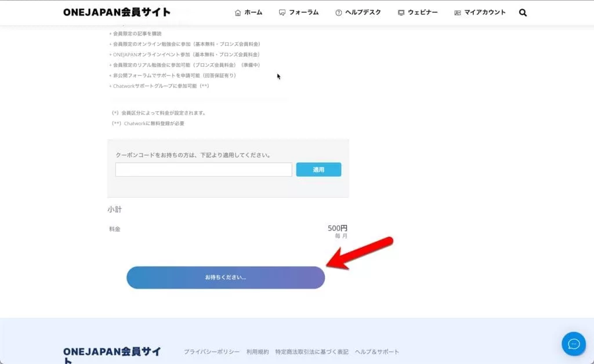594x364 pixels.
Task: Open the マイアカウント menu label
Action: [485, 12]
